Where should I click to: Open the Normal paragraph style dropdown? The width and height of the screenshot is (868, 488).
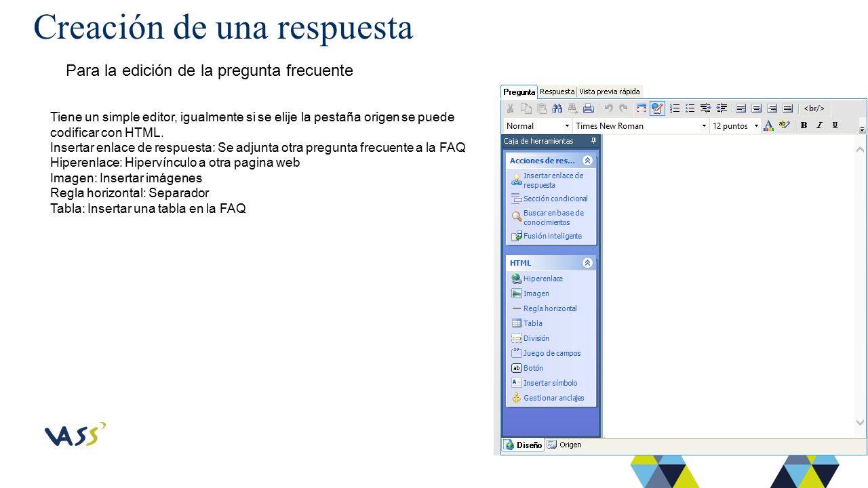[x=538, y=126]
